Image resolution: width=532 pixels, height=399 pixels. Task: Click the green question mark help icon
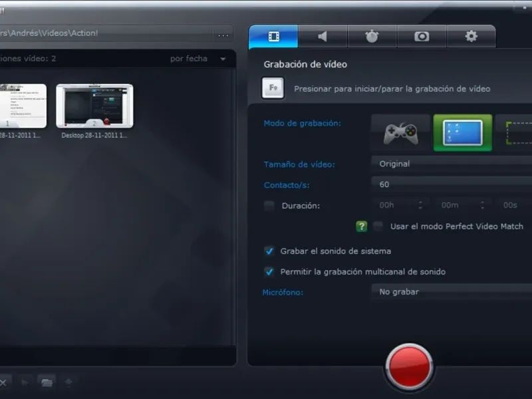(x=361, y=226)
